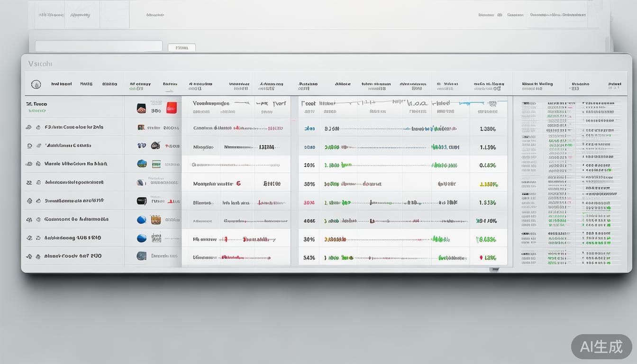Switch to the first tab in the background window
Screen dimensions: 637x364
pos(50,15)
